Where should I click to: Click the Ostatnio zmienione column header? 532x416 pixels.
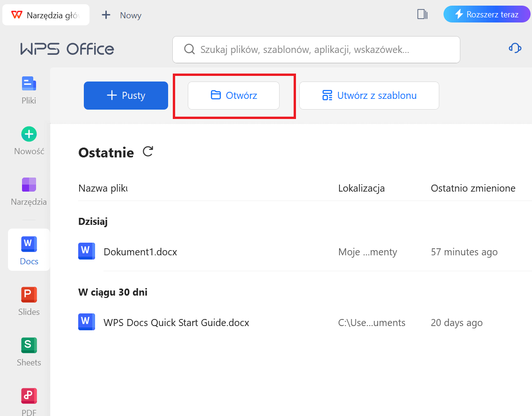tap(473, 188)
